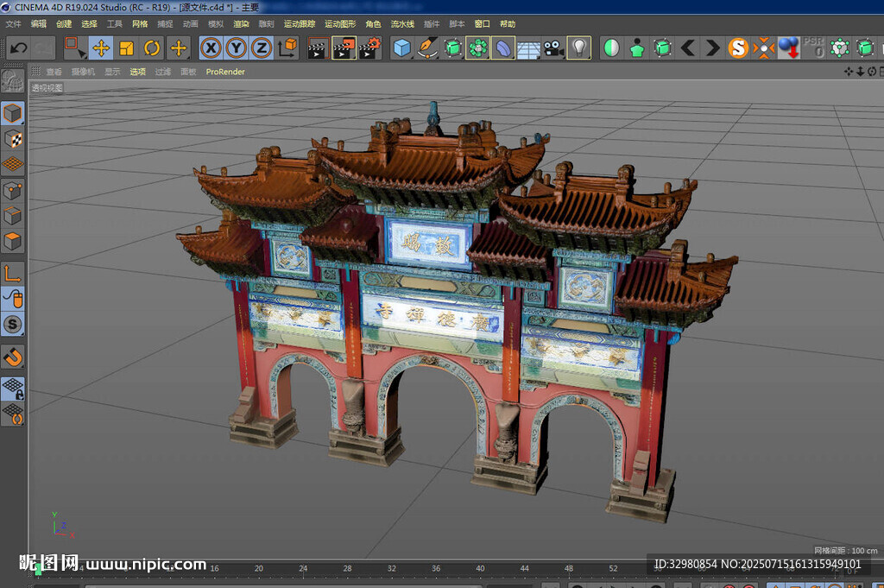Open the 选择 menu
The image size is (884, 588).
click(89, 23)
